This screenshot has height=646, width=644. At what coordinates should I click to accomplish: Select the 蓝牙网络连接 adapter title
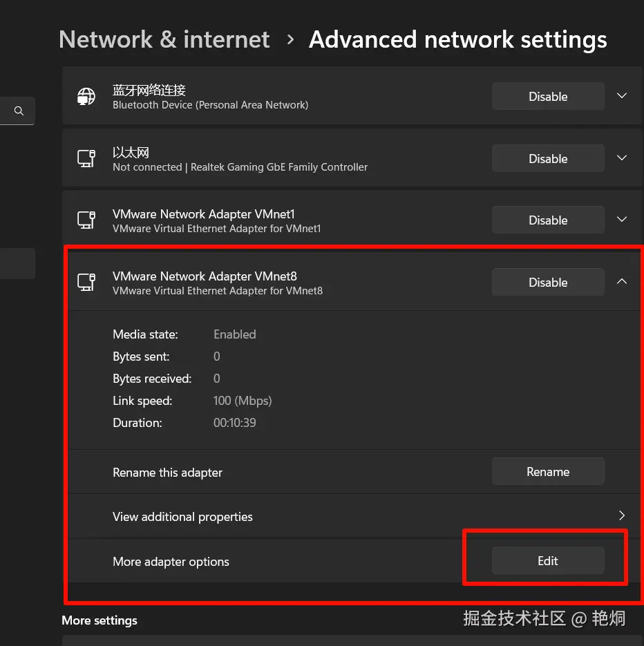point(149,91)
